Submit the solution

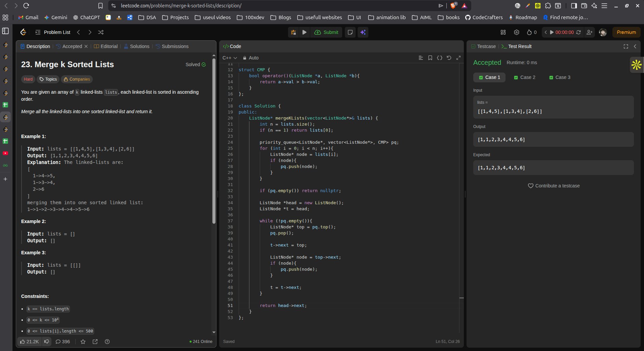click(326, 32)
